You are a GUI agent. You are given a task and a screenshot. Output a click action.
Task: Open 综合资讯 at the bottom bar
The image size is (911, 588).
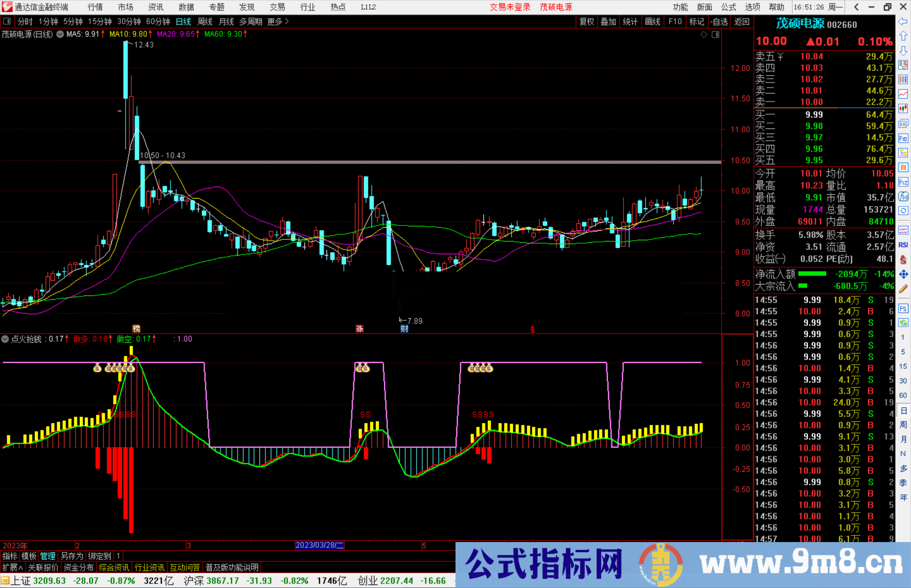tap(114, 567)
